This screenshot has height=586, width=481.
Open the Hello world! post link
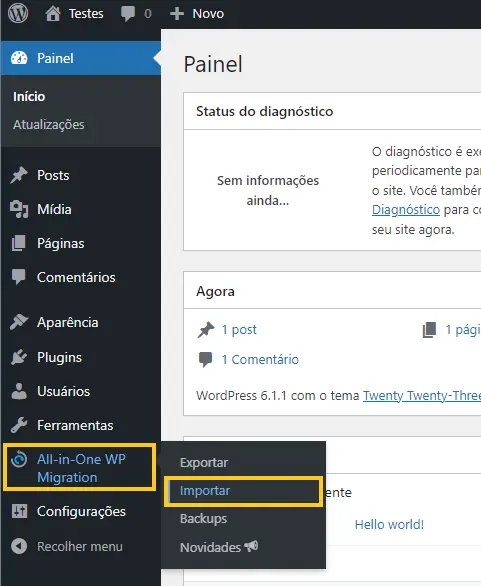389,524
